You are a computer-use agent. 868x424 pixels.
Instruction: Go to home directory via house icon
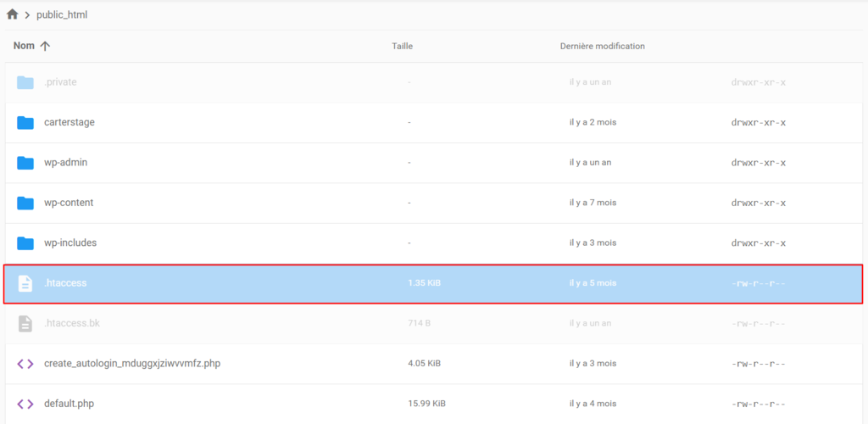point(12,15)
